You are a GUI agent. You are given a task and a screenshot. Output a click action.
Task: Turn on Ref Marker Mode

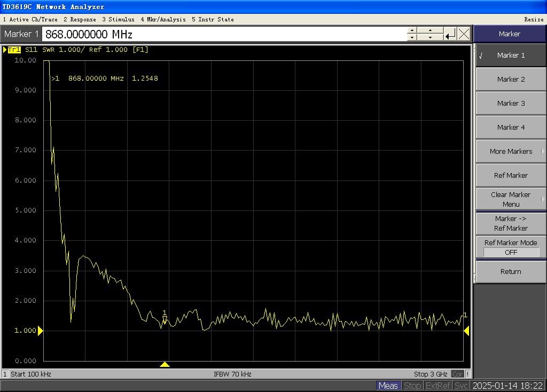click(510, 247)
